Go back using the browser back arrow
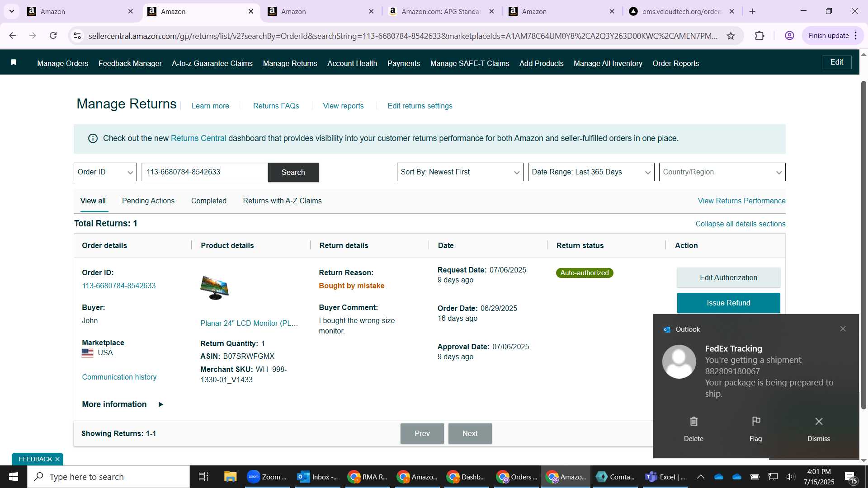The image size is (868, 488). (x=12, y=36)
